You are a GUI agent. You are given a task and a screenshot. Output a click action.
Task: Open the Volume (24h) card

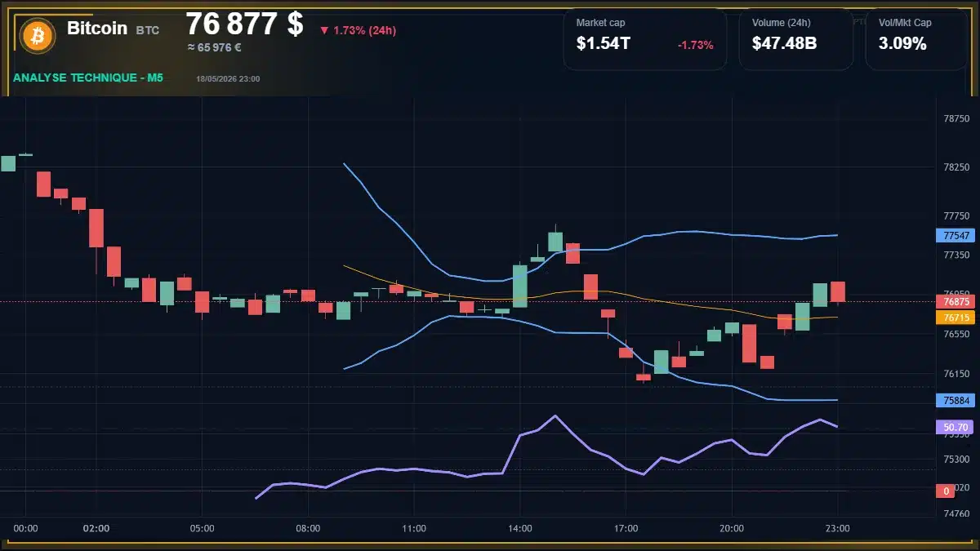[x=796, y=39]
